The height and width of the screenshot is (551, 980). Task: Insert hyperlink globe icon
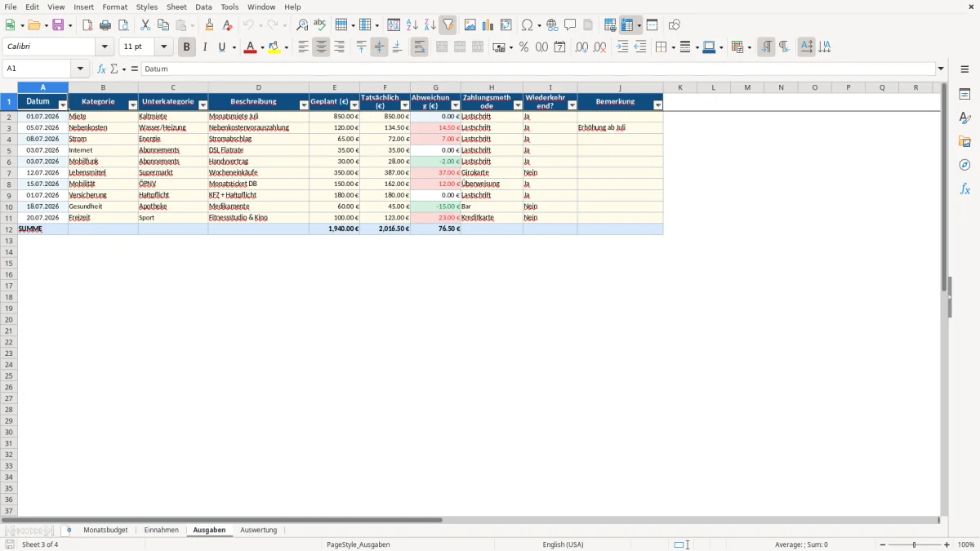tap(552, 25)
